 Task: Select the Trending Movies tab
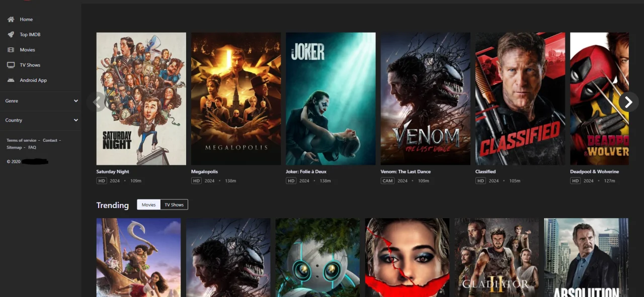pos(148,205)
